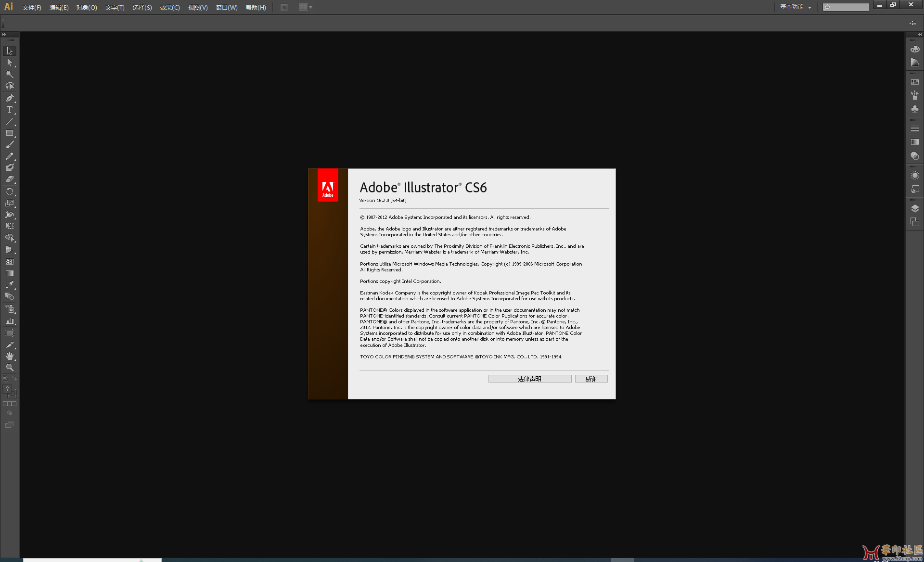The image size is (924, 562).
Task: Open the Stroke panel
Action: (x=915, y=128)
